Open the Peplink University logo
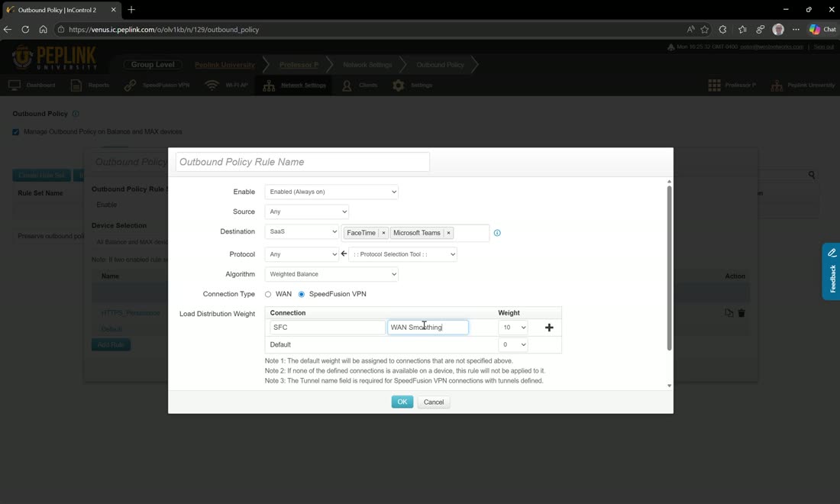 click(x=55, y=58)
